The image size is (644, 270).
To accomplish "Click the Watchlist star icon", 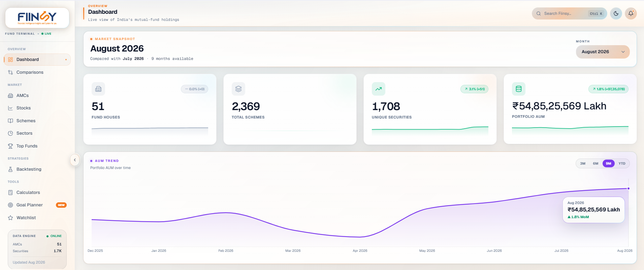I will coord(10,218).
